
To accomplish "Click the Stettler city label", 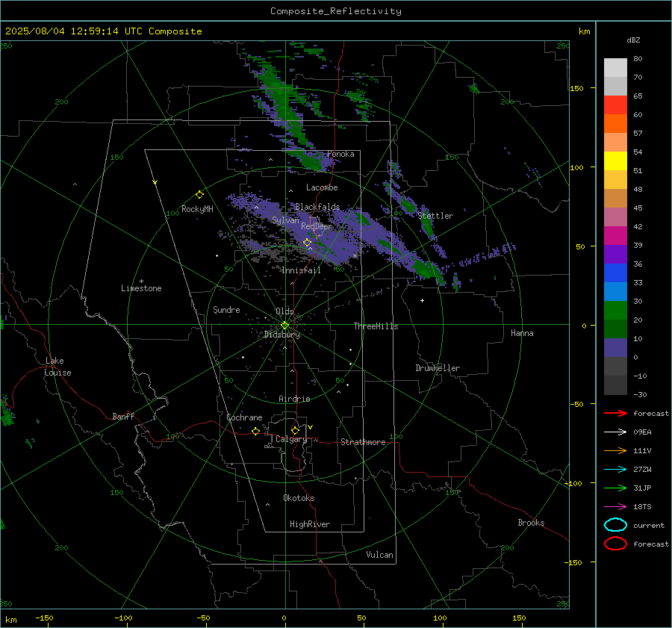I will [x=435, y=216].
